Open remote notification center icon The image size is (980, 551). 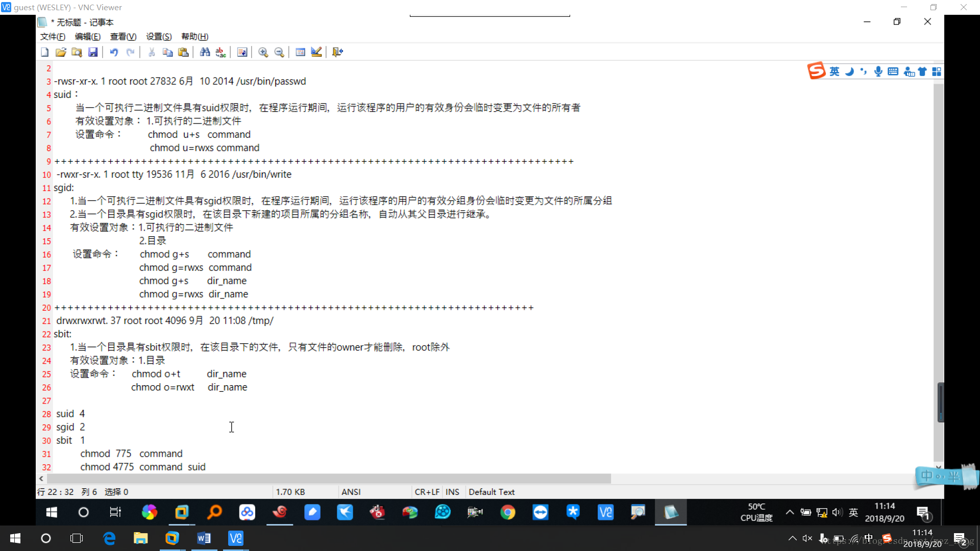(x=923, y=513)
